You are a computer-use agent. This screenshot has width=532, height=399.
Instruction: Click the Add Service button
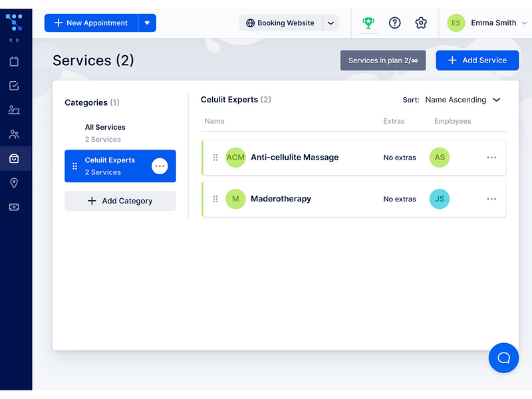tap(477, 61)
